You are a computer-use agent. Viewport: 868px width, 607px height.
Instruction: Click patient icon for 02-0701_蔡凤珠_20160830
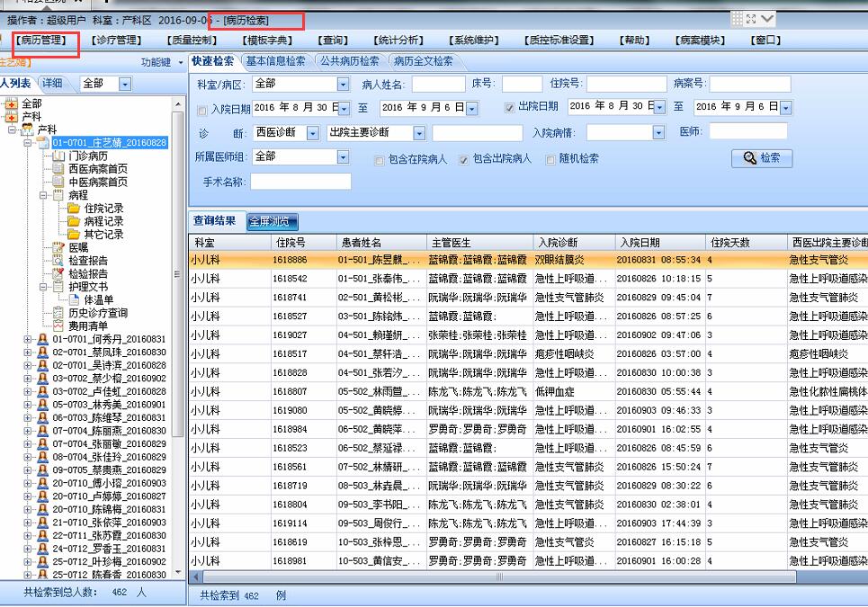42,352
